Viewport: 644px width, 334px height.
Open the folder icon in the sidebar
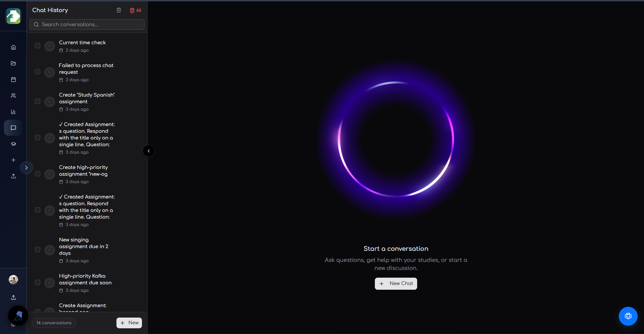pos(13,63)
